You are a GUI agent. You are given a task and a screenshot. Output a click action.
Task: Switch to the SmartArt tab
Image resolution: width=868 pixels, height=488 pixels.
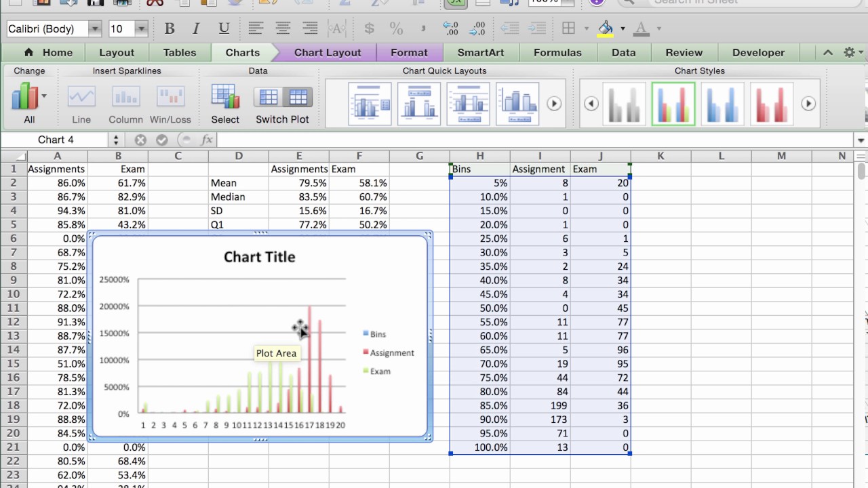pos(481,52)
